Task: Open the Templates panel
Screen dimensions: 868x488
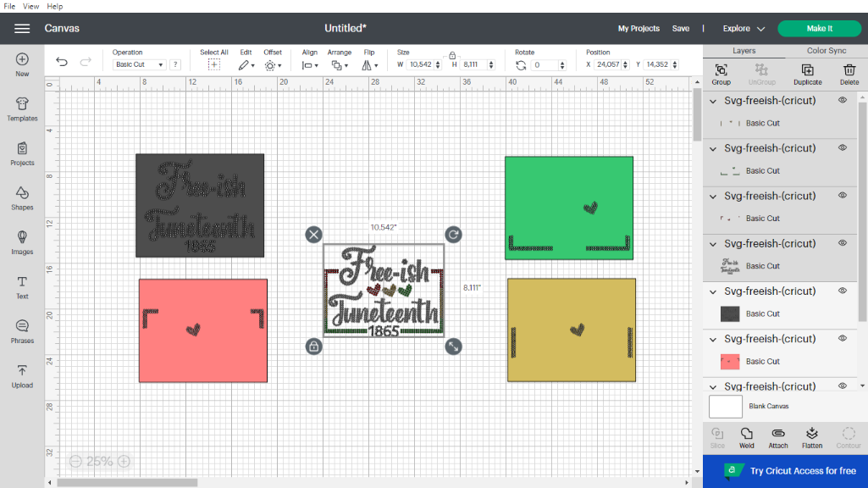Action: click(22, 109)
